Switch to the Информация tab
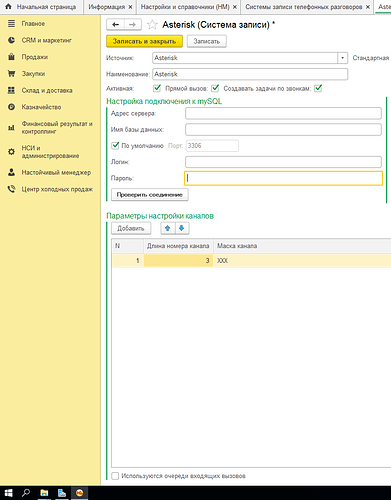 click(x=107, y=7)
